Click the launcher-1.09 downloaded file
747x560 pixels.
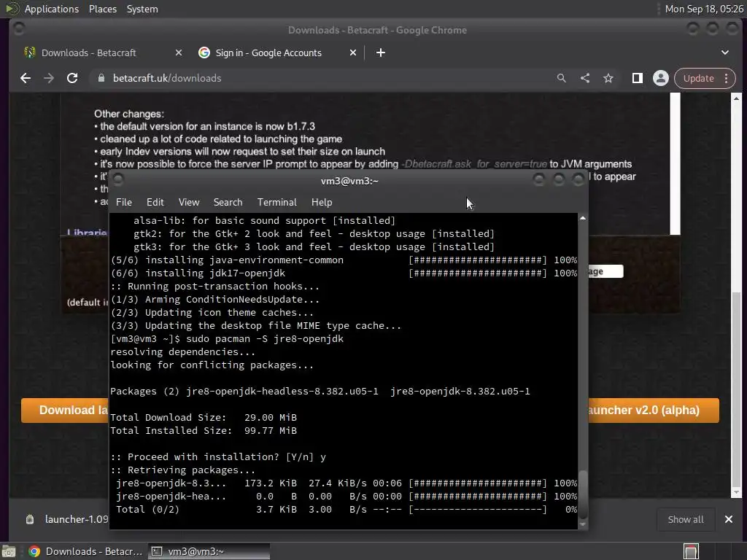[66, 519]
